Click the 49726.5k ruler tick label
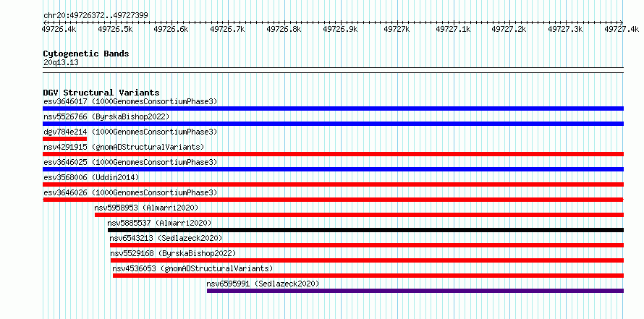 [115, 29]
